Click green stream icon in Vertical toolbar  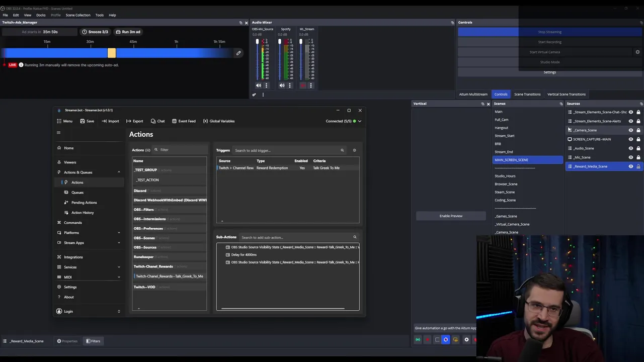[418, 340]
